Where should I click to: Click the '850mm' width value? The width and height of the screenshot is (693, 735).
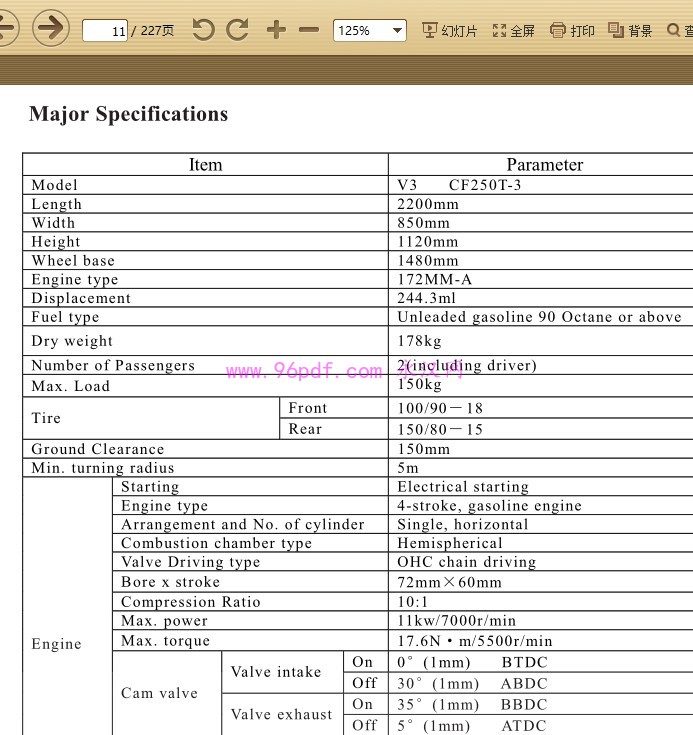click(x=423, y=223)
